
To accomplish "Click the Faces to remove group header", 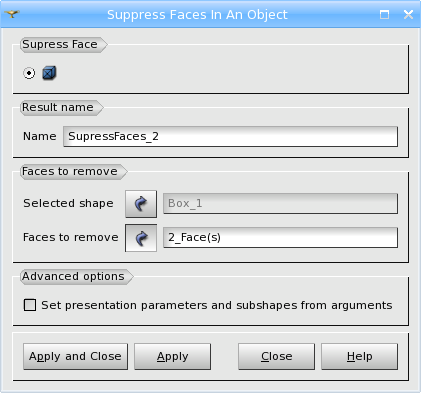I will tap(70, 171).
